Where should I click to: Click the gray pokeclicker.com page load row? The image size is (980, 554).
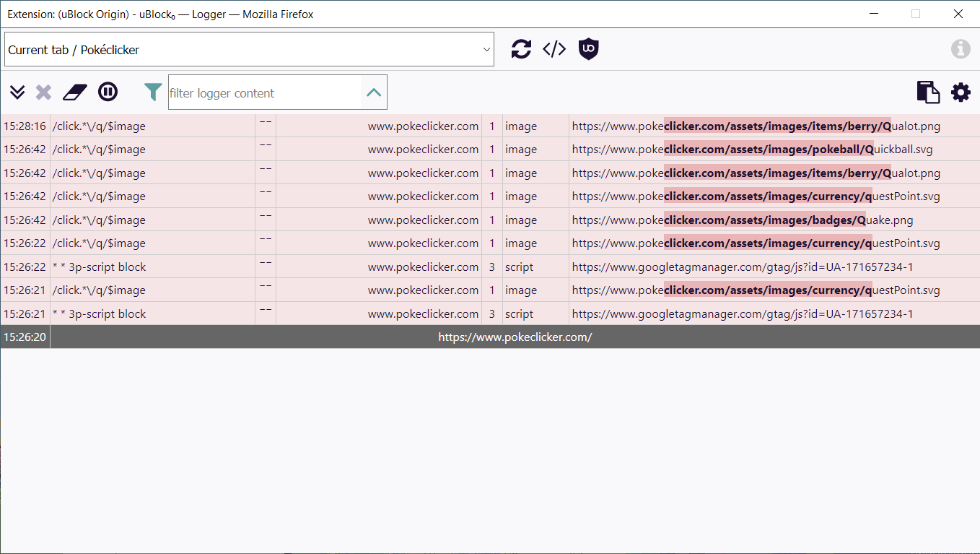(x=515, y=336)
